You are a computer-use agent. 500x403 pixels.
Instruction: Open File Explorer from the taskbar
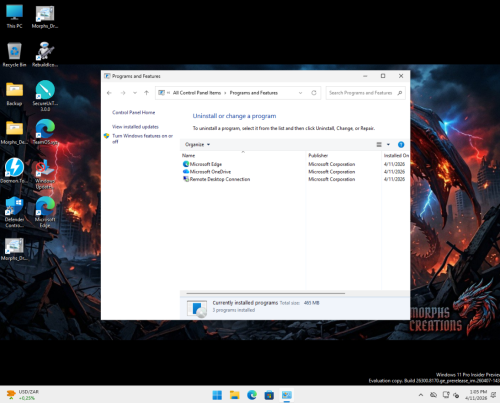235,395
